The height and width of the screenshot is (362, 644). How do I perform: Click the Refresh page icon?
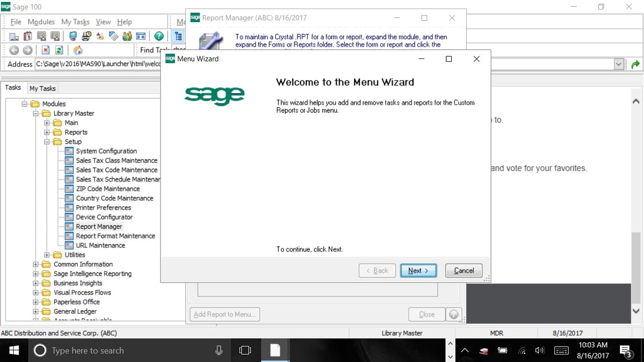tap(58, 50)
